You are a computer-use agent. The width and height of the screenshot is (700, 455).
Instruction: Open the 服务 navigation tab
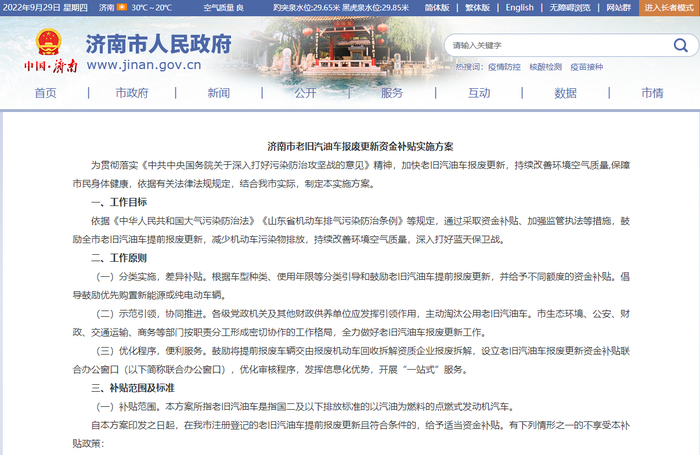tap(392, 93)
